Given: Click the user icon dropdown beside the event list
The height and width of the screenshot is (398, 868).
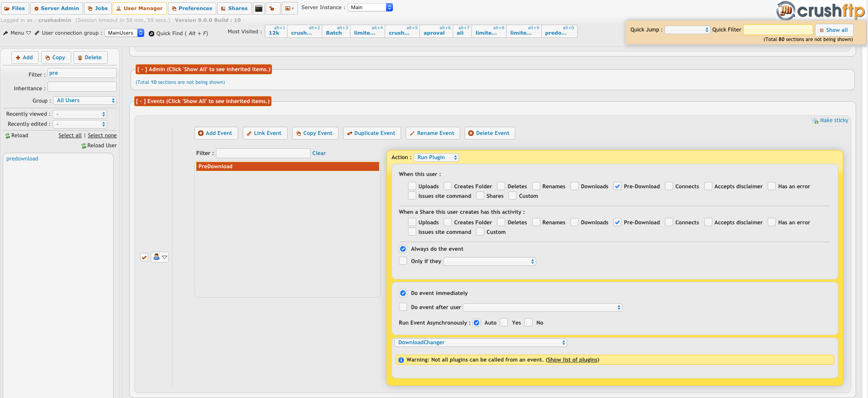Looking at the screenshot, I should [160, 257].
